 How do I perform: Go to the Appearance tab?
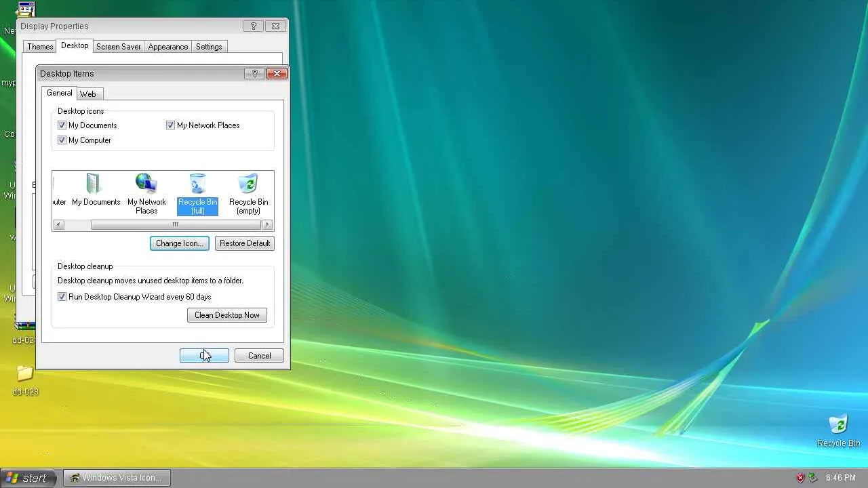pyautogui.click(x=168, y=47)
